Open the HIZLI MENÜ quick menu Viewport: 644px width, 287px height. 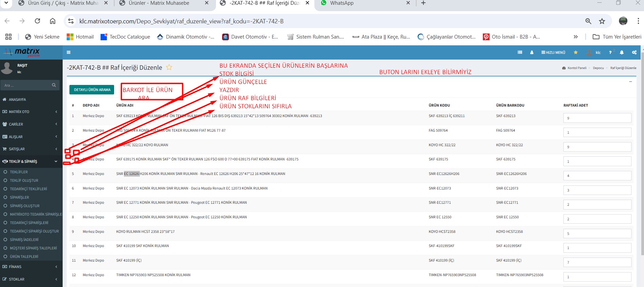click(553, 52)
